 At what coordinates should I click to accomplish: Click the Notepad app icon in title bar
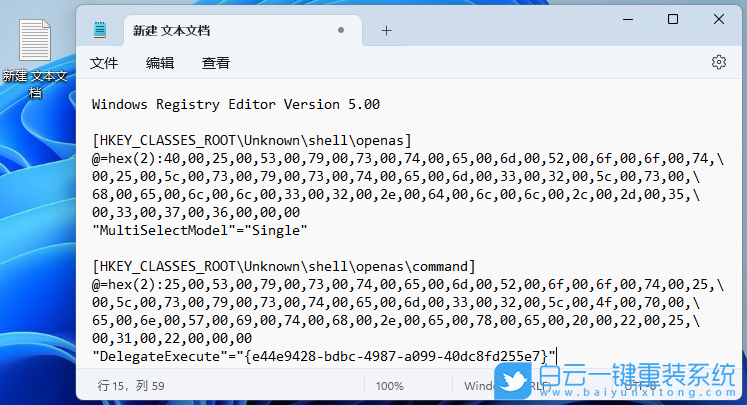click(x=101, y=31)
